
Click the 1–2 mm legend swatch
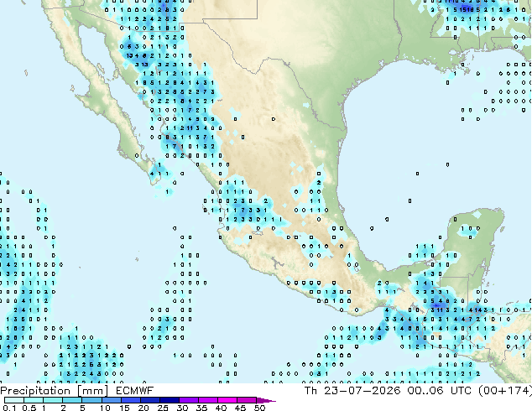point(53,400)
